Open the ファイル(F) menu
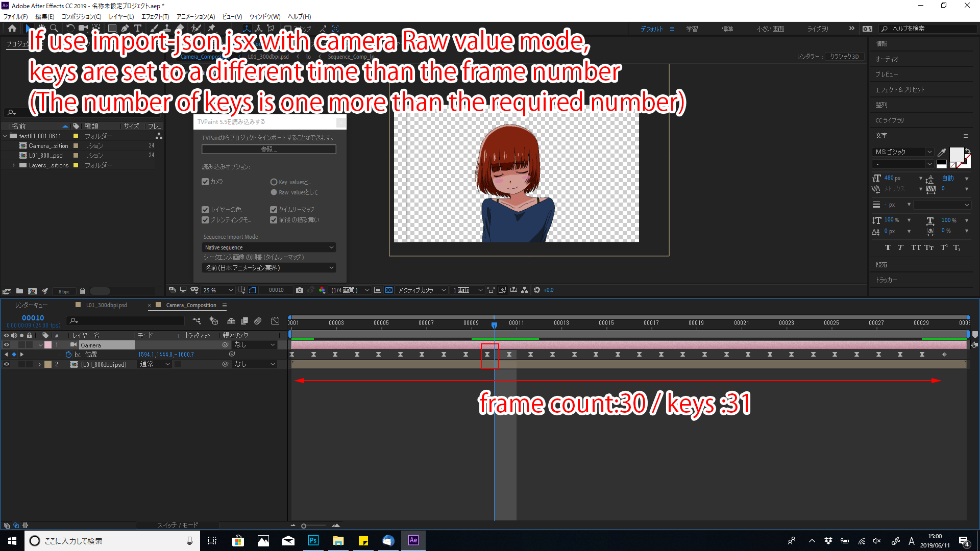Viewport: 980px width, 551px height. pyautogui.click(x=16, y=16)
